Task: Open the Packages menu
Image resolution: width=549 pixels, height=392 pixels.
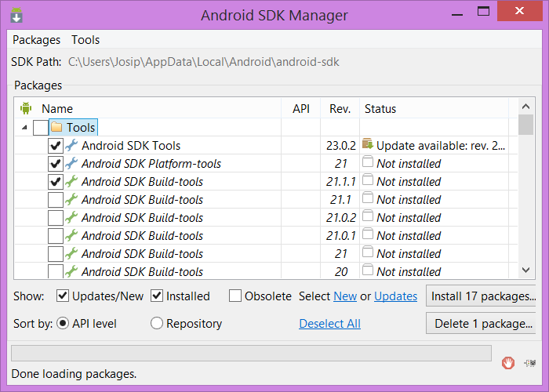Action: click(x=36, y=39)
